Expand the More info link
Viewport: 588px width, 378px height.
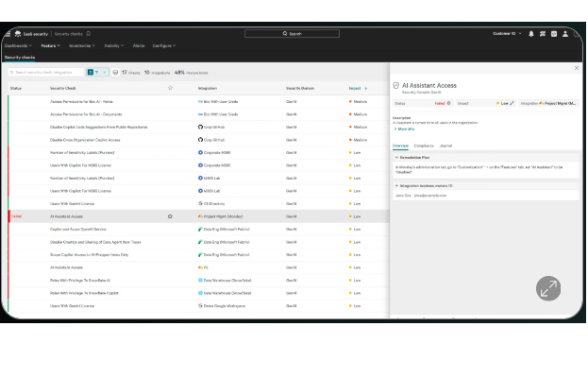tap(404, 129)
